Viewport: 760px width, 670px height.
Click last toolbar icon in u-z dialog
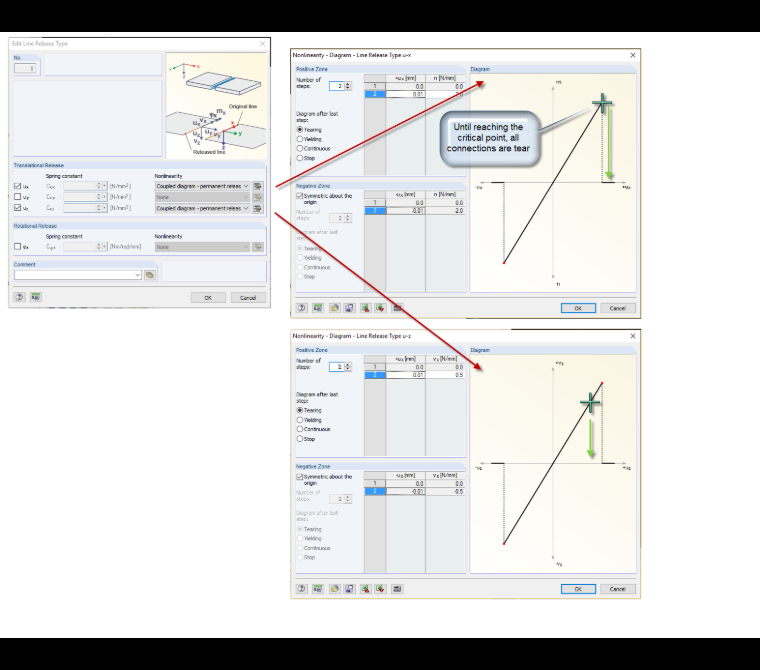pos(397,589)
